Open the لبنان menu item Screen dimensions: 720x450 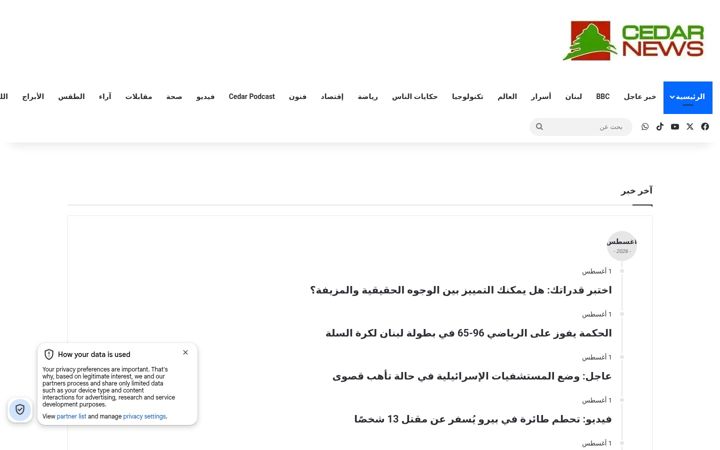click(x=574, y=96)
